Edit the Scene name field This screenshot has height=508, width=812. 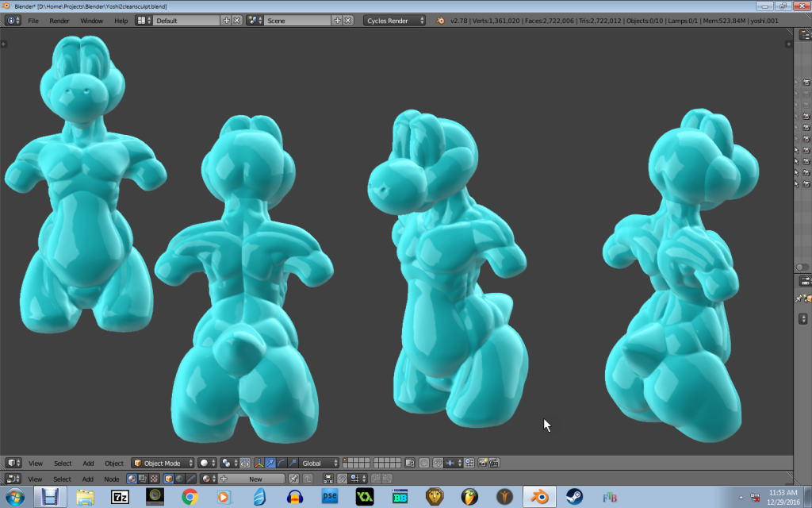point(298,20)
